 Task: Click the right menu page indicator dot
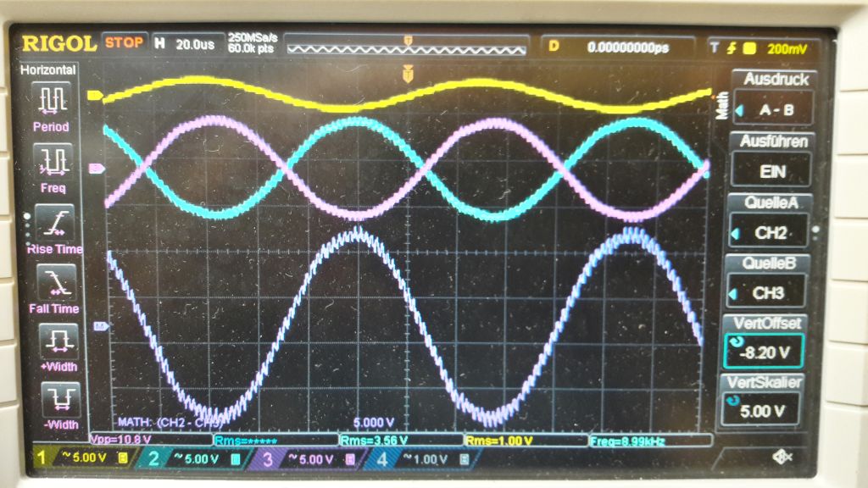[816, 229]
